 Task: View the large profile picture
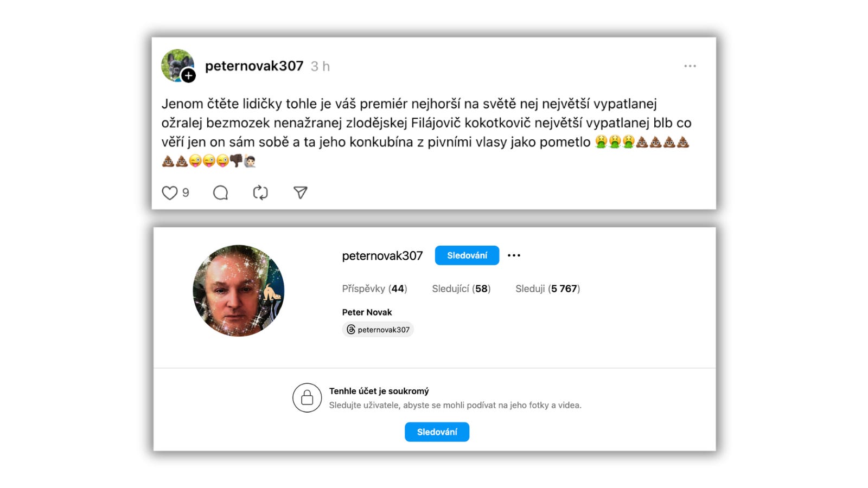239,291
